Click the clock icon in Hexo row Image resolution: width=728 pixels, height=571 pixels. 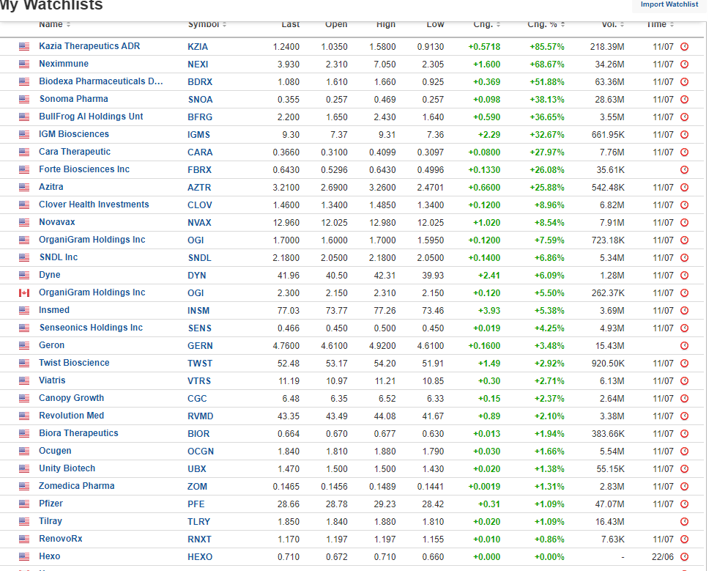tap(684, 557)
